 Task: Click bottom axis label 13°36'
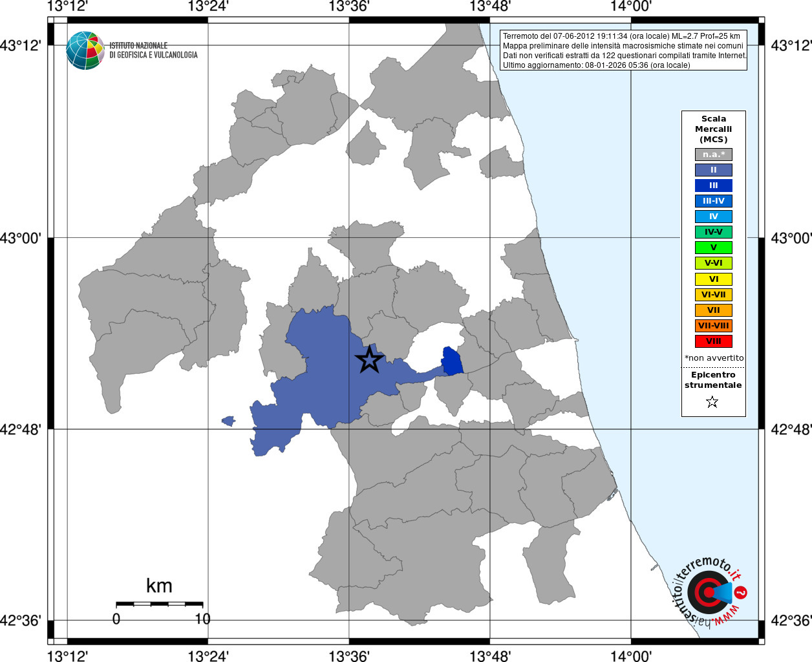pos(349,656)
